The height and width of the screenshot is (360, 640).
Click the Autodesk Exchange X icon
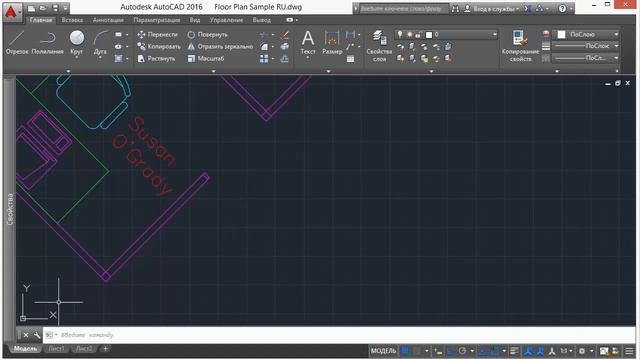pos(527,9)
